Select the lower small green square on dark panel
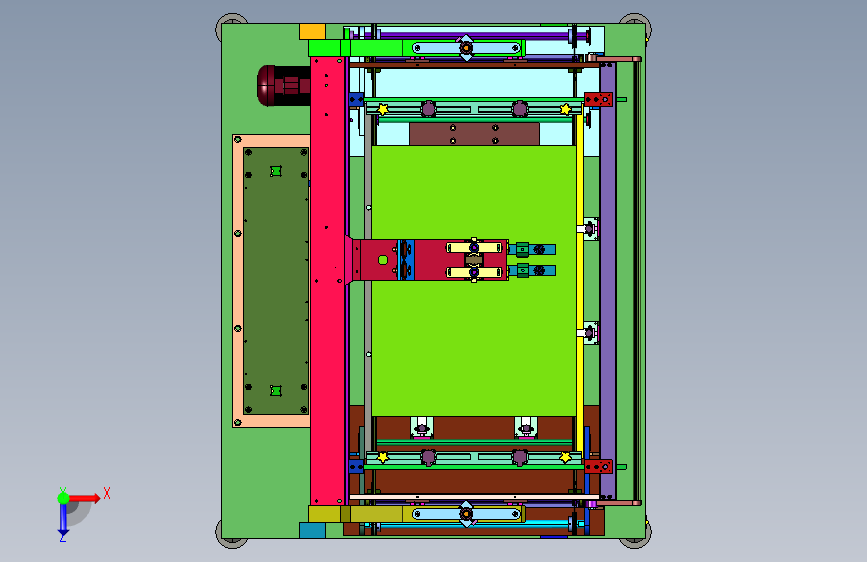Image resolution: width=867 pixels, height=562 pixels. click(276, 391)
